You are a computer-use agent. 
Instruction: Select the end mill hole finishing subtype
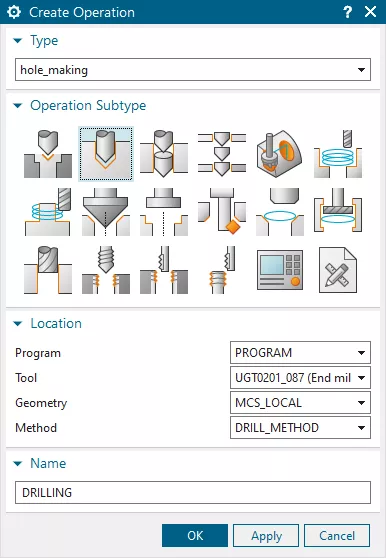click(48, 270)
